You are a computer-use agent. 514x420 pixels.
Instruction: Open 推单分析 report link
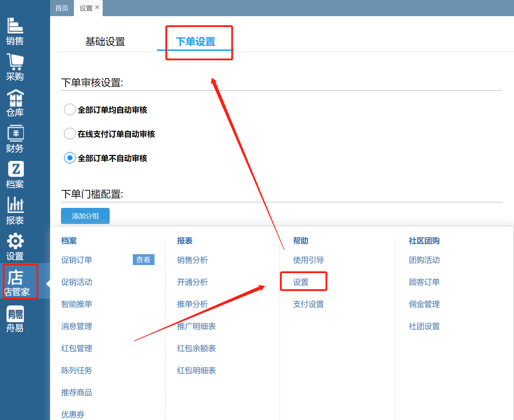(x=192, y=304)
